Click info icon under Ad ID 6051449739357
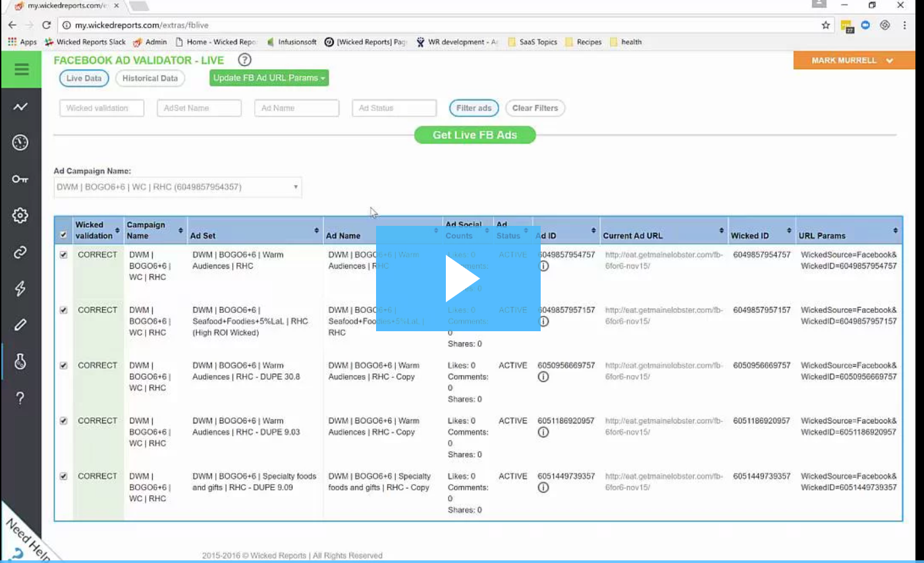Viewport: 924px width, 563px height. tap(543, 487)
